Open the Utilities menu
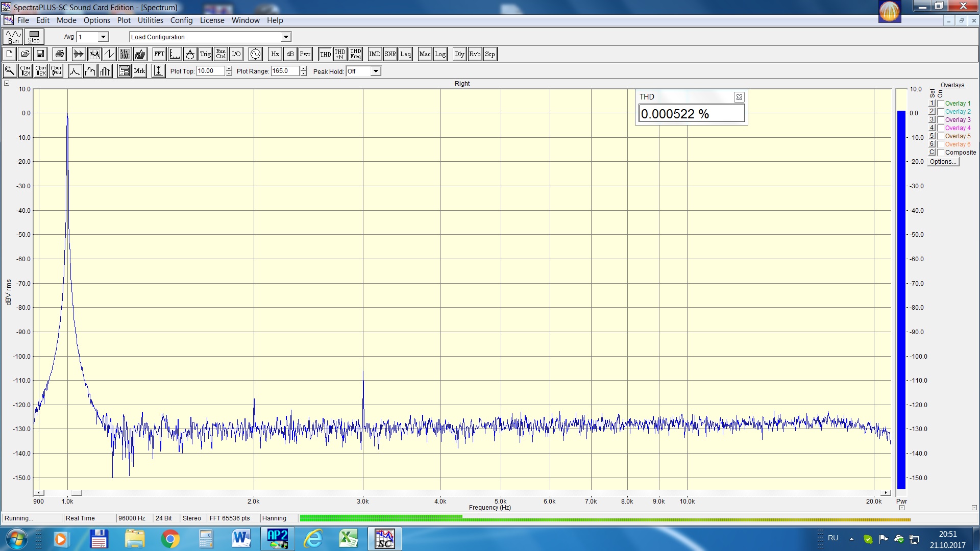980x551 pixels. pyautogui.click(x=150, y=20)
